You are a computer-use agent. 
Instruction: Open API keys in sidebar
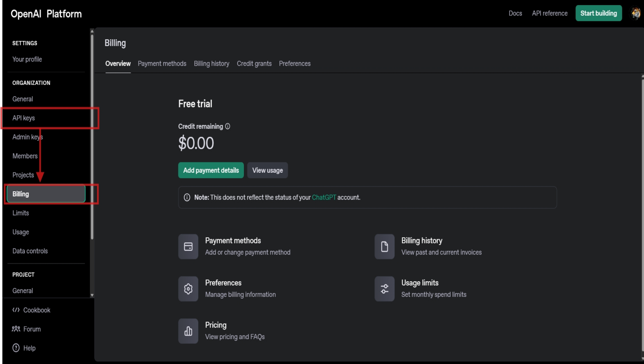point(24,118)
